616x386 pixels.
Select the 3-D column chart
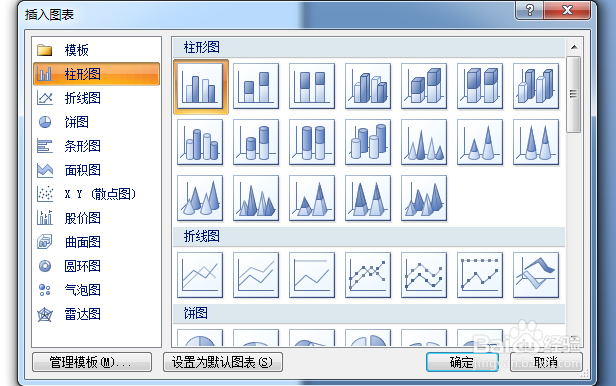point(536,86)
